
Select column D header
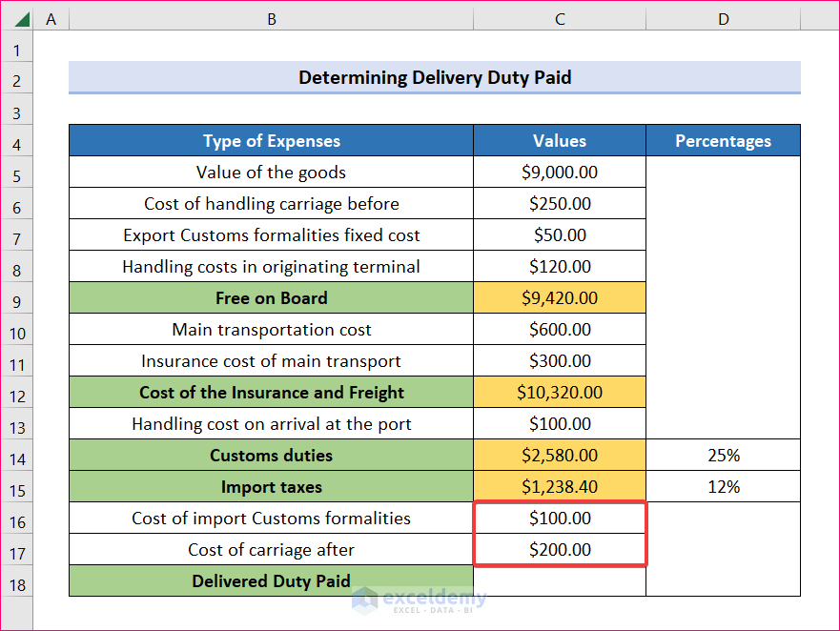pos(724,19)
